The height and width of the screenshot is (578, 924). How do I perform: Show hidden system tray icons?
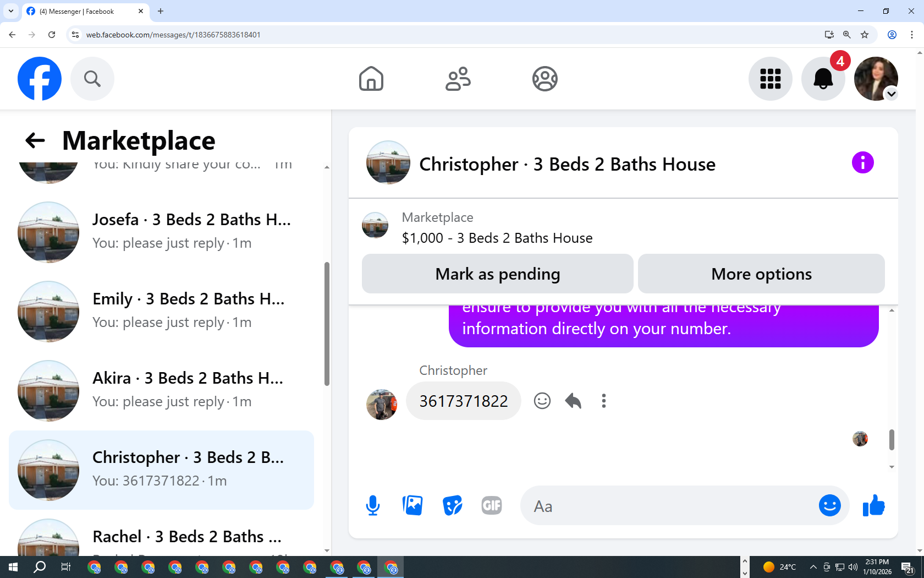(x=813, y=567)
